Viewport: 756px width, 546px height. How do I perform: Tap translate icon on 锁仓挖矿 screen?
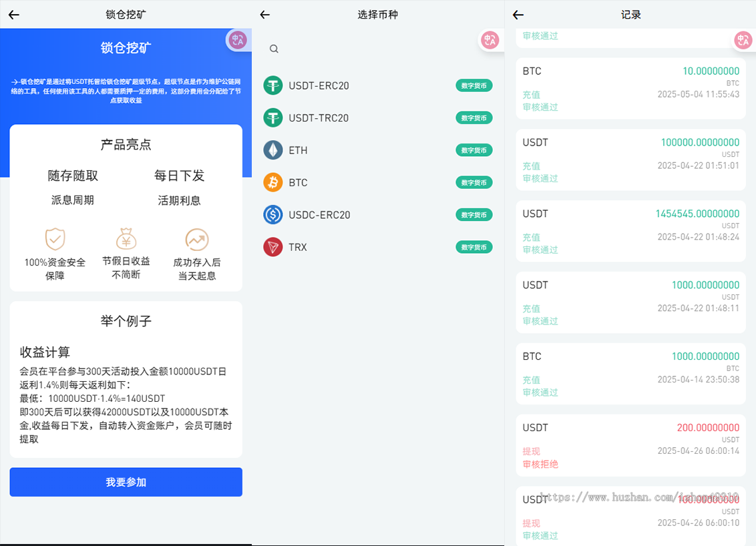pyautogui.click(x=238, y=40)
